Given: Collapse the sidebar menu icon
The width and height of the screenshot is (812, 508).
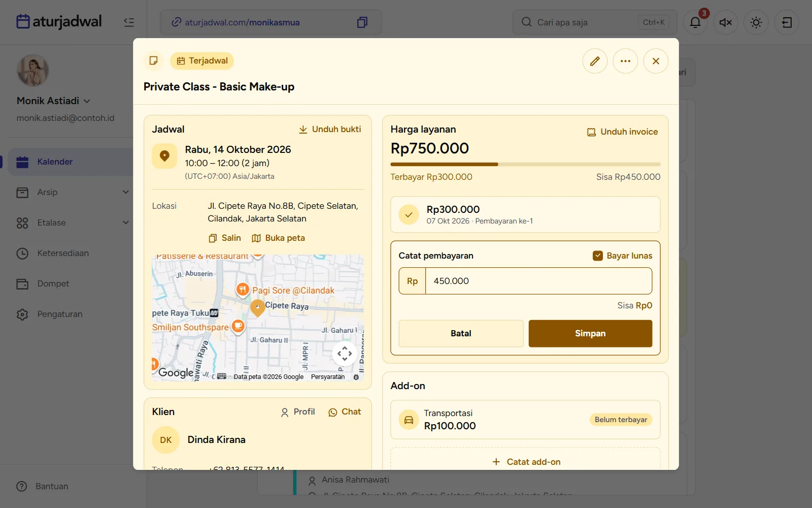Looking at the screenshot, I should 129,22.
